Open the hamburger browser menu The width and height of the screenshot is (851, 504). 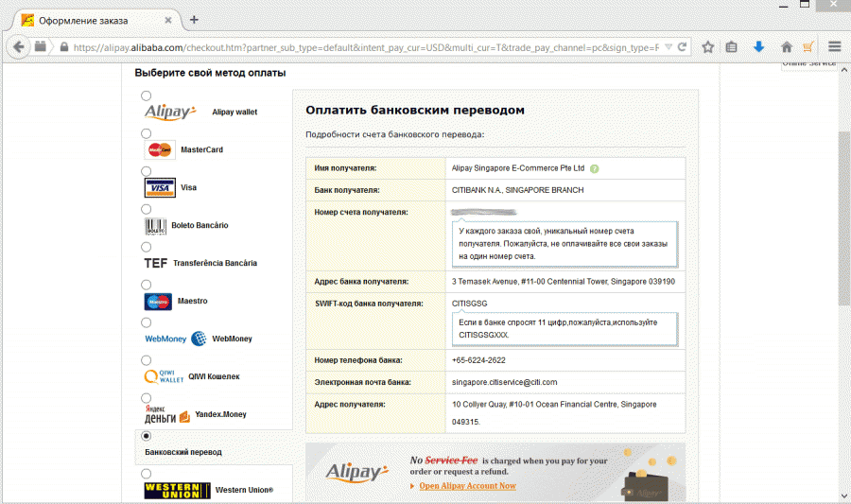pyautogui.click(x=835, y=47)
